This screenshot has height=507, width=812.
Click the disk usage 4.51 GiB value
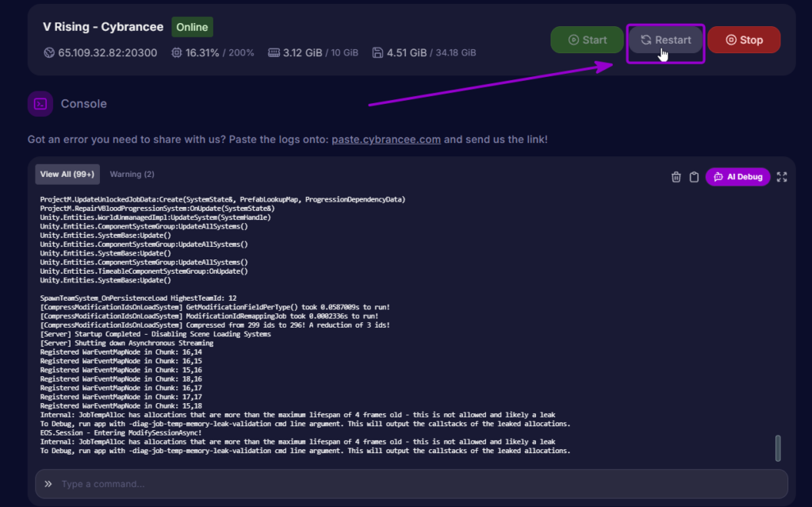tap(407, 53)
